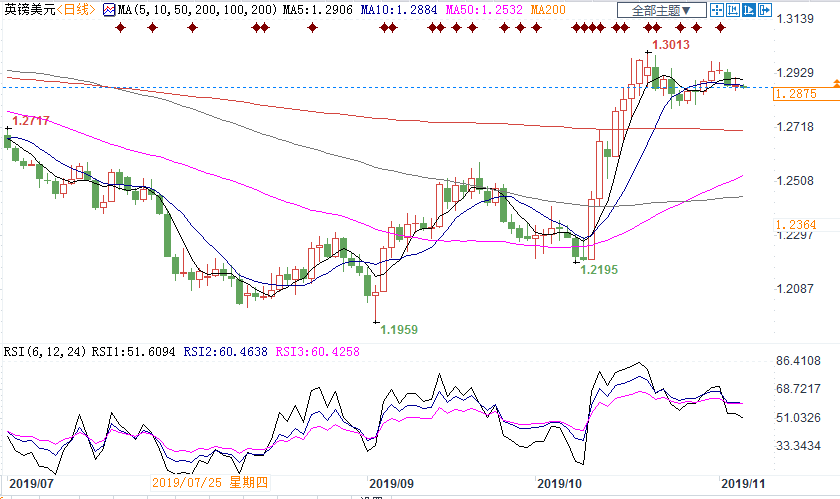
Task: Select the RSI(6,12,24) indicator label
Action: tap(44, 352)
